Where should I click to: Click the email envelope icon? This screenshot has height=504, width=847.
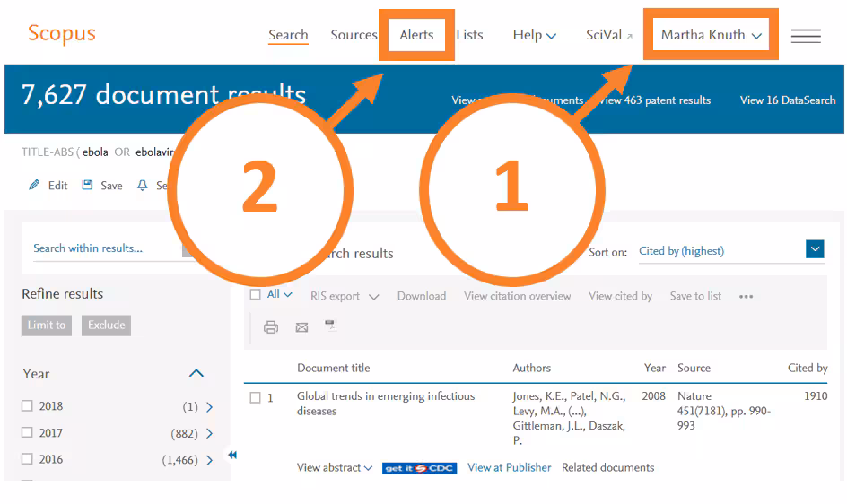(302, 327)
